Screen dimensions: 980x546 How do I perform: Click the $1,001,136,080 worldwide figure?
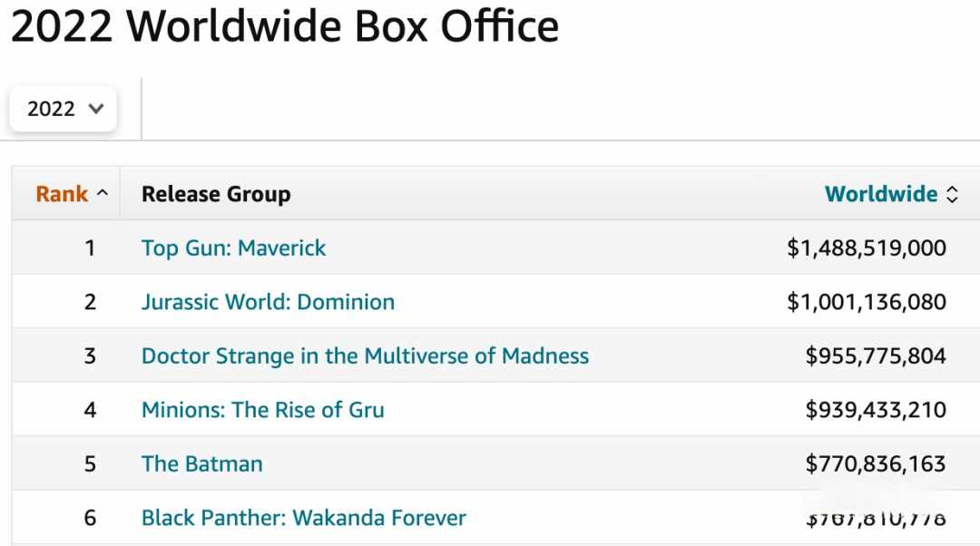tap(866, 302)
